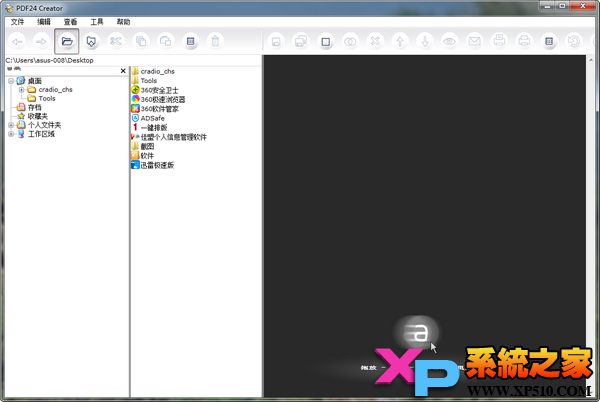Image resolution: width=600 pixels, height=402 pixels.
Task: Click the merge documents overlapping-circles icon
Action: pyautogui.click(x=351, y=41)
